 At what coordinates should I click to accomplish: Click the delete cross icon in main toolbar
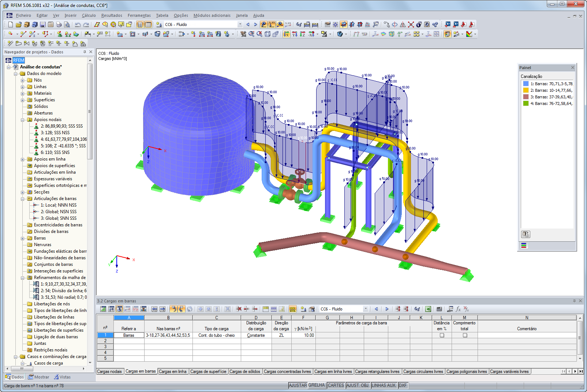click(411, 24)
